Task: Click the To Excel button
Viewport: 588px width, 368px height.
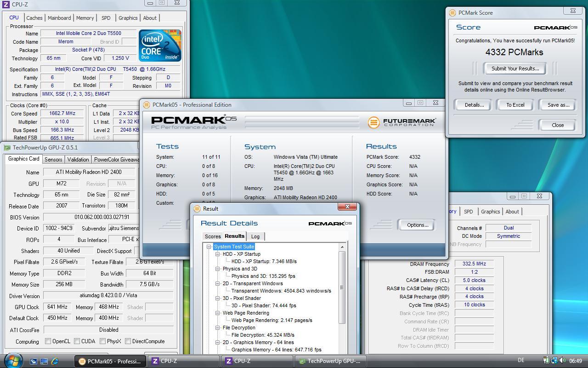Action: pos(515,105)
